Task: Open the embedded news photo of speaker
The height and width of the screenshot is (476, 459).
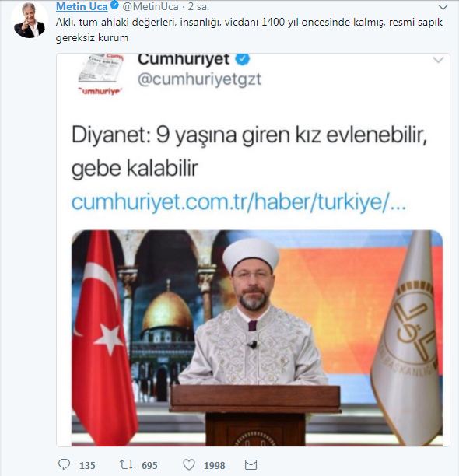Action: point(257,338)
